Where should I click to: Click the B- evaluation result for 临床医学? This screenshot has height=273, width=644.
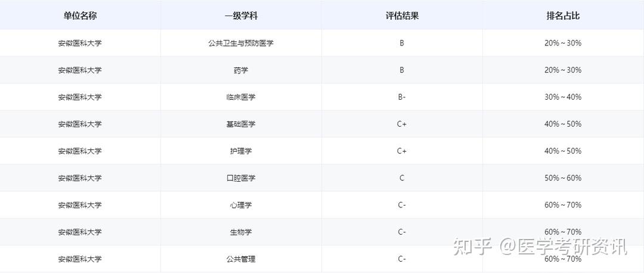[x=402, y=97]
